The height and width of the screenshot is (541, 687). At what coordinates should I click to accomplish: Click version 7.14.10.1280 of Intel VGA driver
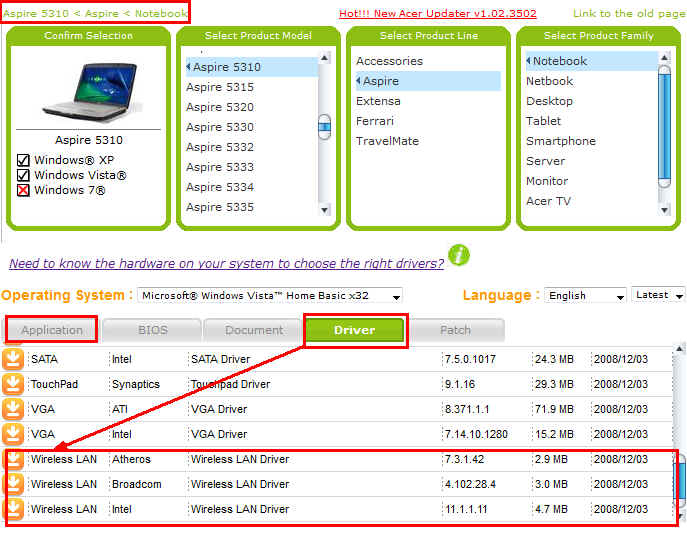[476, 434]
